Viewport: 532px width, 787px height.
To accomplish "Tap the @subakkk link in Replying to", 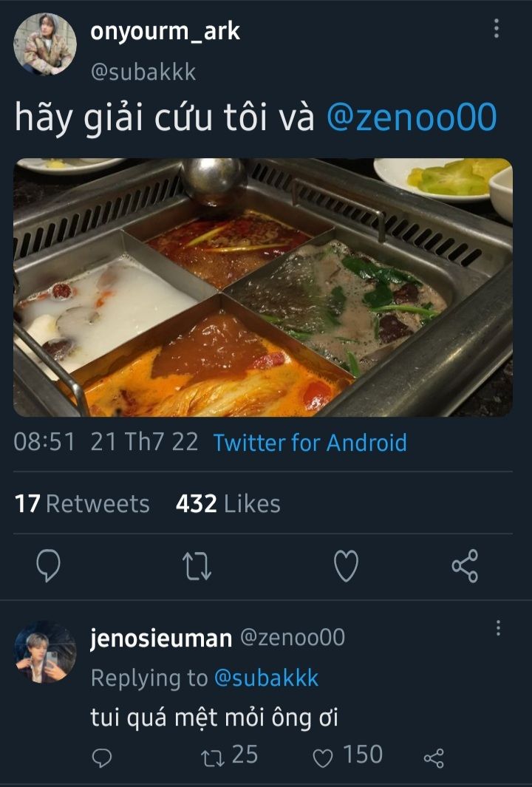I will click(x=266, y=678).
